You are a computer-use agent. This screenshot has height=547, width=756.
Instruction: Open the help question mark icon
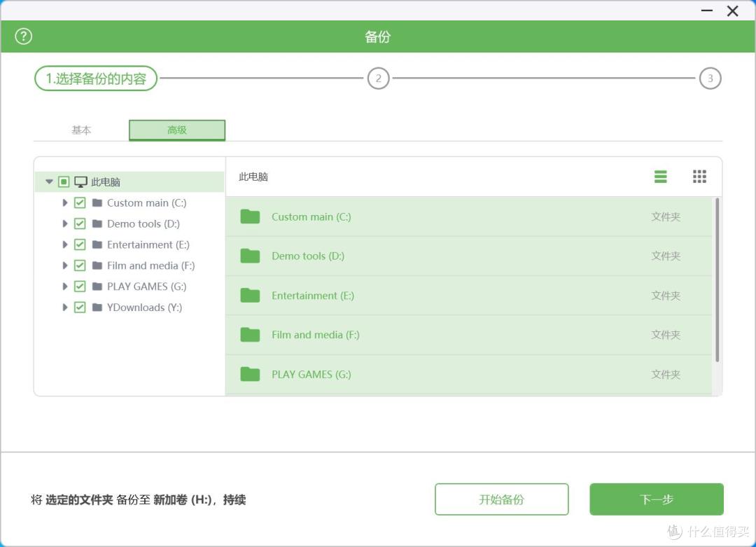click(x=23, y=36)
